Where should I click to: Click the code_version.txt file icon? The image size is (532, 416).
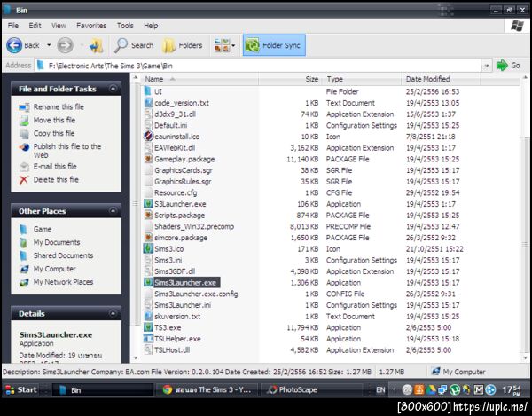[x=148, y=103]
